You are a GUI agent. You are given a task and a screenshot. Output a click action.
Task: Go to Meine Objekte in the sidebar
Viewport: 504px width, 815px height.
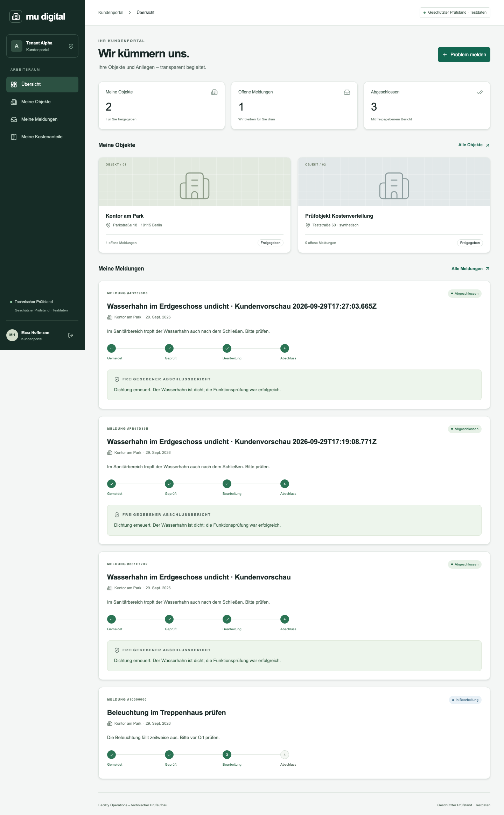point(42,102)
